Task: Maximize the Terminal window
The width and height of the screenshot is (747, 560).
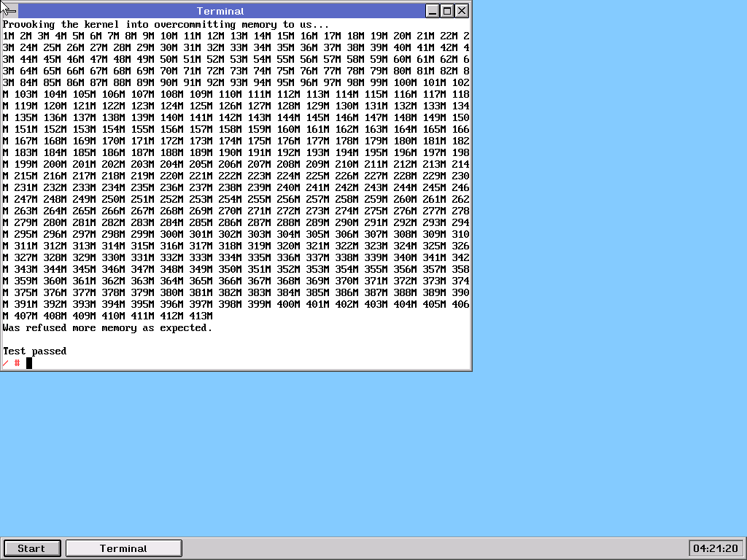Action: coord(447,11)
